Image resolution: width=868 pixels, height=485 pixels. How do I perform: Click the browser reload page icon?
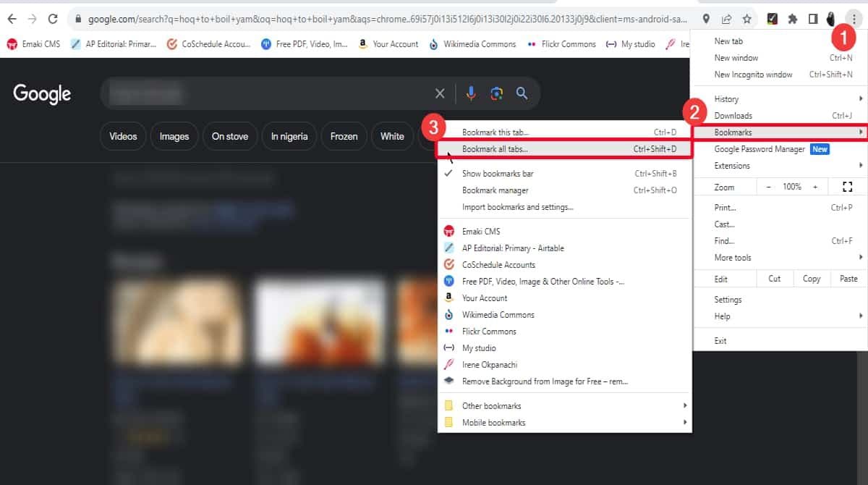[53, 20]
